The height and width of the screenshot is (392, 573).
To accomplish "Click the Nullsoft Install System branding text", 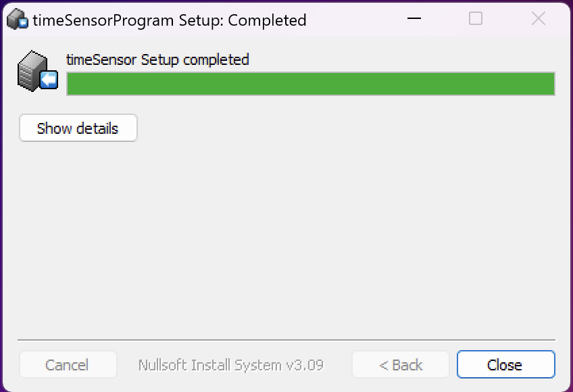I will click(231, 365).
